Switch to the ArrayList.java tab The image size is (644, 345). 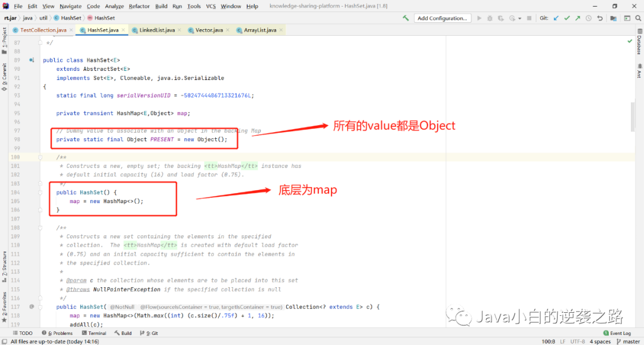pos(259,30)
